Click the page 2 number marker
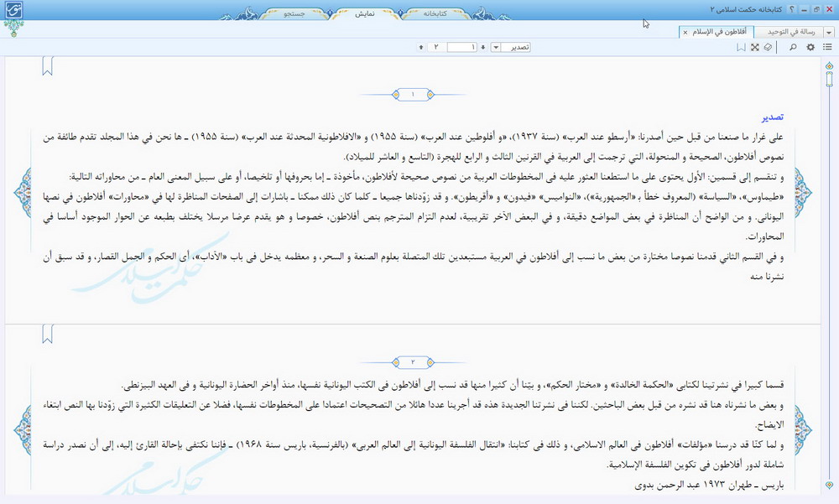The width and height of the screenshot is (839, 504). tap(413, 362)
